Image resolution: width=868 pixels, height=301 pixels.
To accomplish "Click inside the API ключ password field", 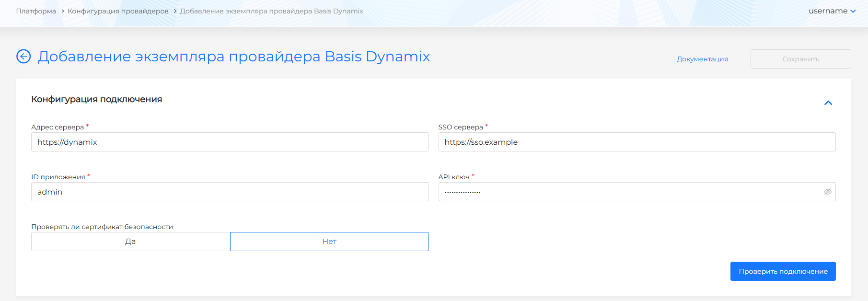I will 628,192.
